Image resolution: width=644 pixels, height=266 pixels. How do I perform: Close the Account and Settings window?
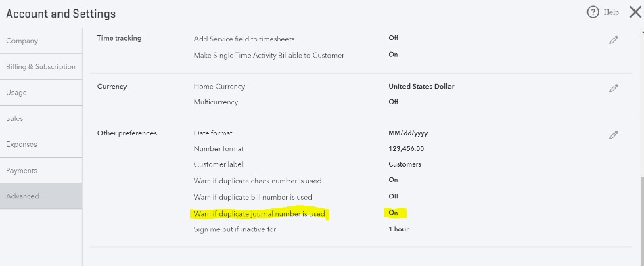point(635,12)
